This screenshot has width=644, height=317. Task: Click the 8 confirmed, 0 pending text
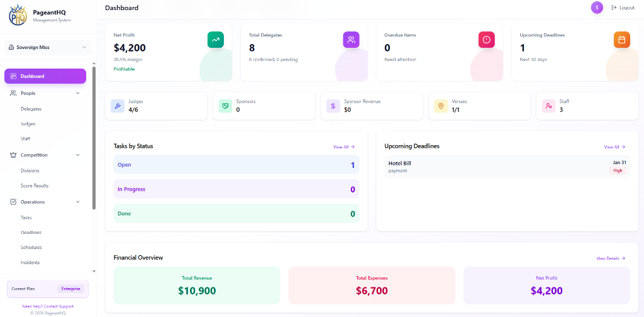[273, 60]
